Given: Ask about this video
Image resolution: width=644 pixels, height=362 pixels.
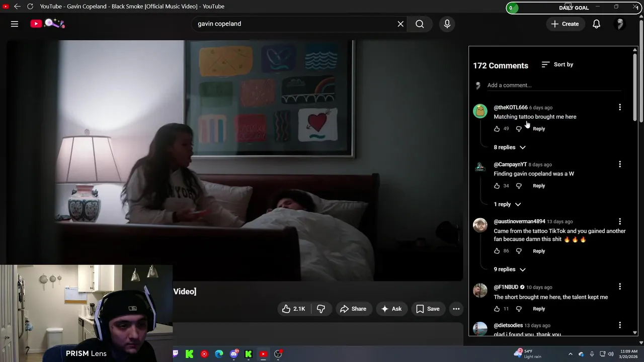Looking at the screenshot, I should pyautogui.click(x=391, y=309).
